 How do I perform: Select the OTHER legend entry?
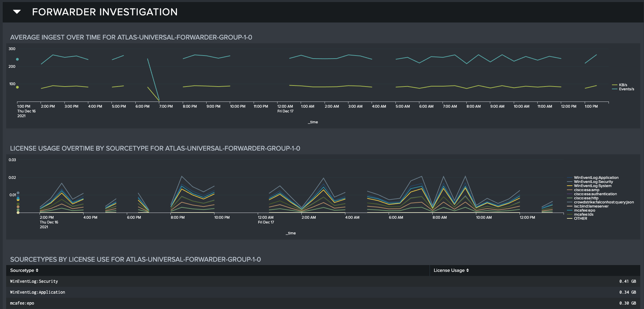(x=580, y=218)
